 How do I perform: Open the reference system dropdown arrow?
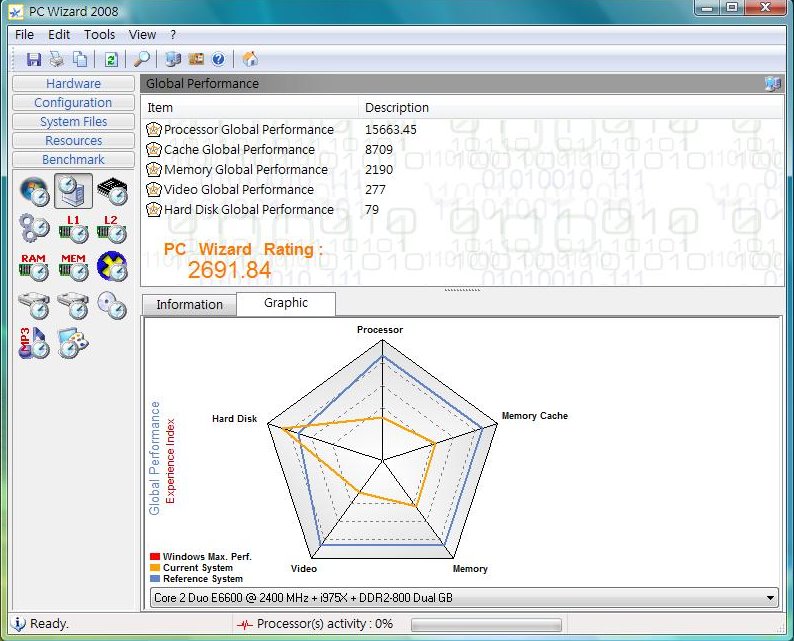(x=770, y=598)
